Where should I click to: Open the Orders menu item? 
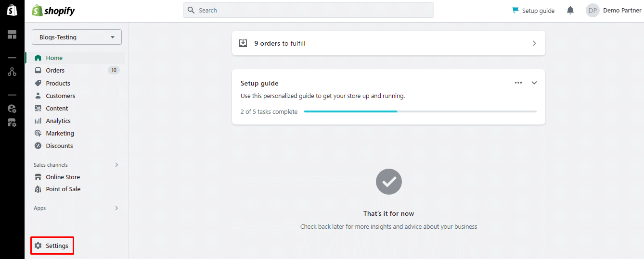click(x=55, y=70)
